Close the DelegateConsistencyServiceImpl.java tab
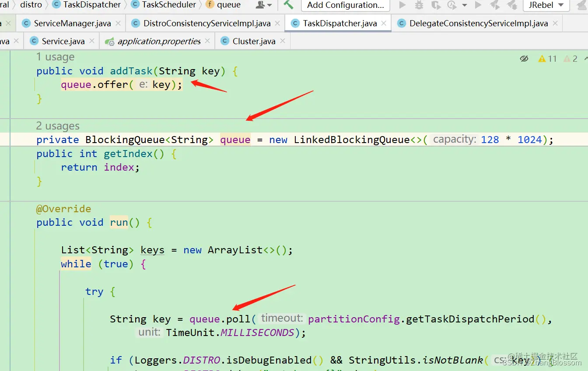Image resolution: width=588 pixels, height=371 pixels. click(555, 23)
